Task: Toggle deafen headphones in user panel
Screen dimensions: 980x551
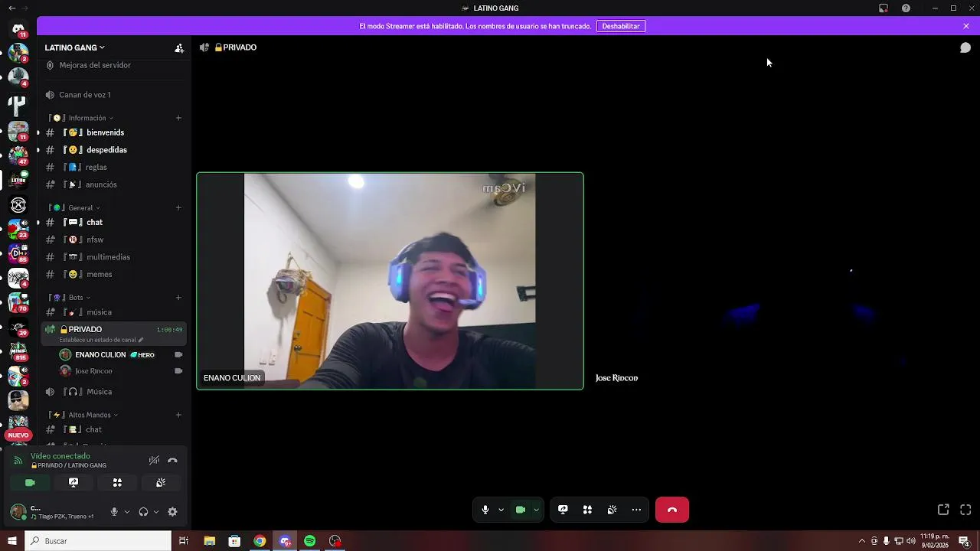Action: [x=143, y=512]
